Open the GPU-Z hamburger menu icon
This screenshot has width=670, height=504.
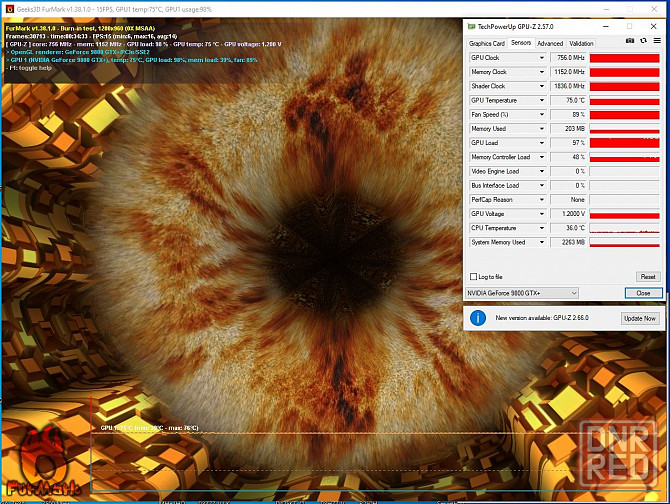coord(657,41)
